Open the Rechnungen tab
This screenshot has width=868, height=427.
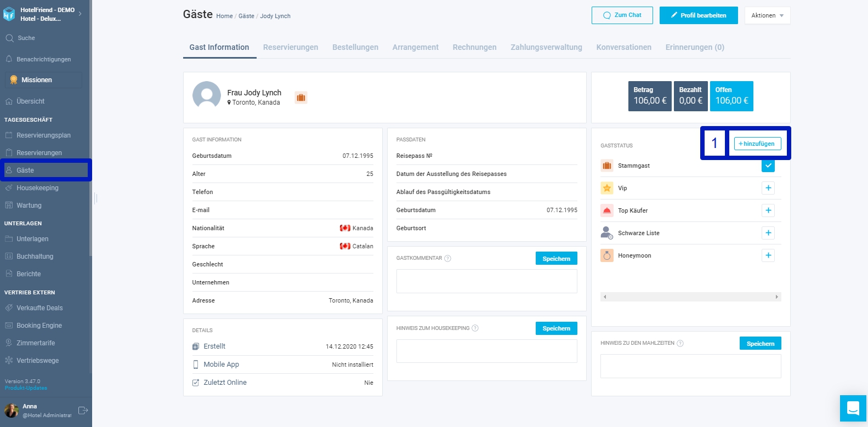coord(474,47)
